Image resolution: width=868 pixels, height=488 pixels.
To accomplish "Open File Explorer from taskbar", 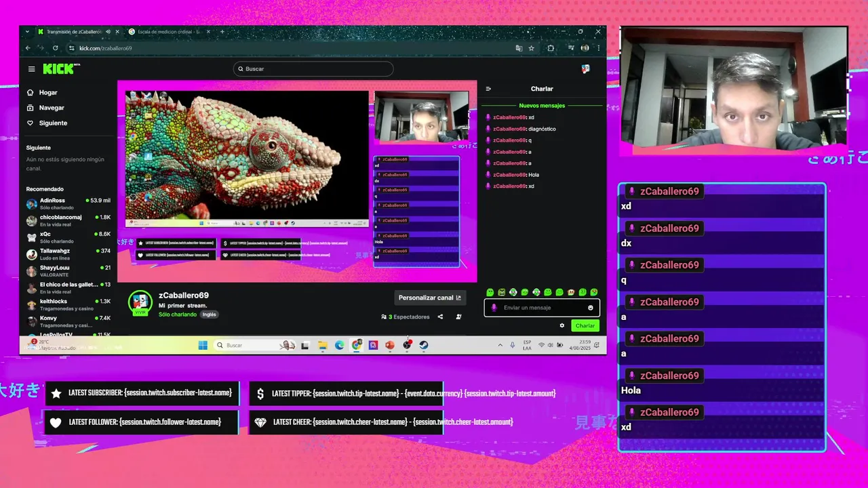I will tap(322, 345).
